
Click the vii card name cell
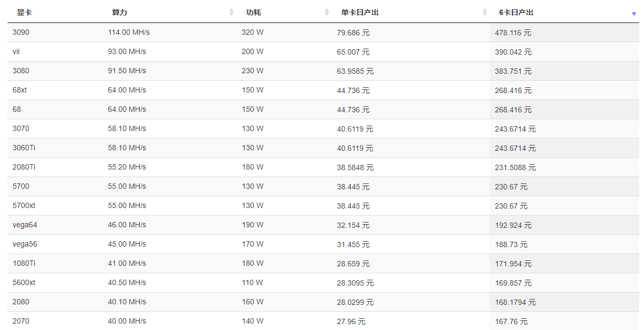(16, 51)
